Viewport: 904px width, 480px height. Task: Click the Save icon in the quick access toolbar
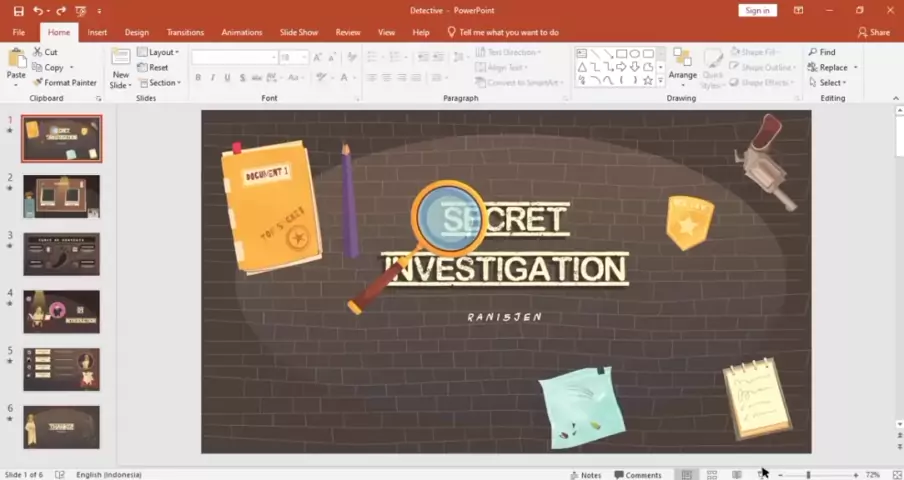click(x=18, y=11)
